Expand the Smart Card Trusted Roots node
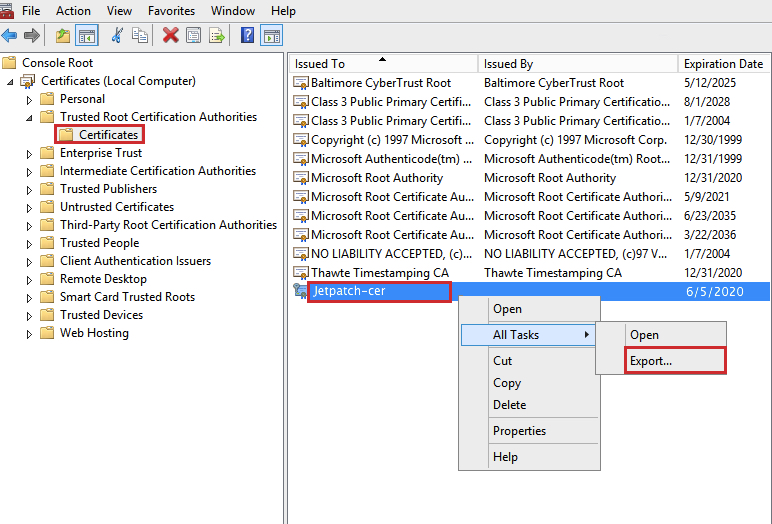 29,298
